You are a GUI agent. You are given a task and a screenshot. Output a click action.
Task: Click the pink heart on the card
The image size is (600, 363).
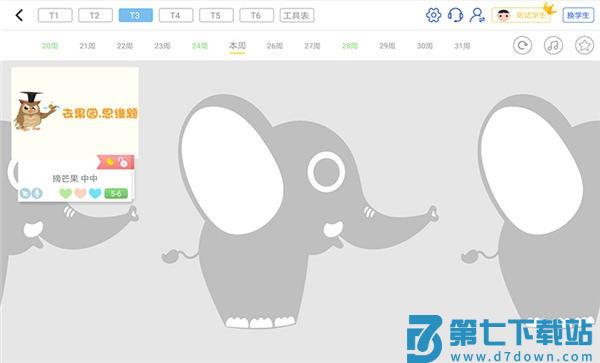(x=80, y=193)
